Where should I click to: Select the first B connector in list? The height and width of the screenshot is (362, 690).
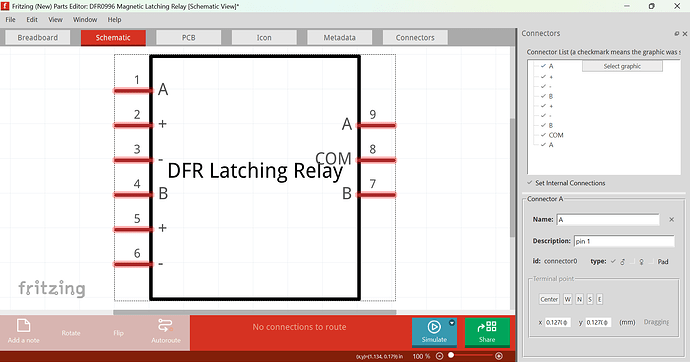[x=551, y=96]
